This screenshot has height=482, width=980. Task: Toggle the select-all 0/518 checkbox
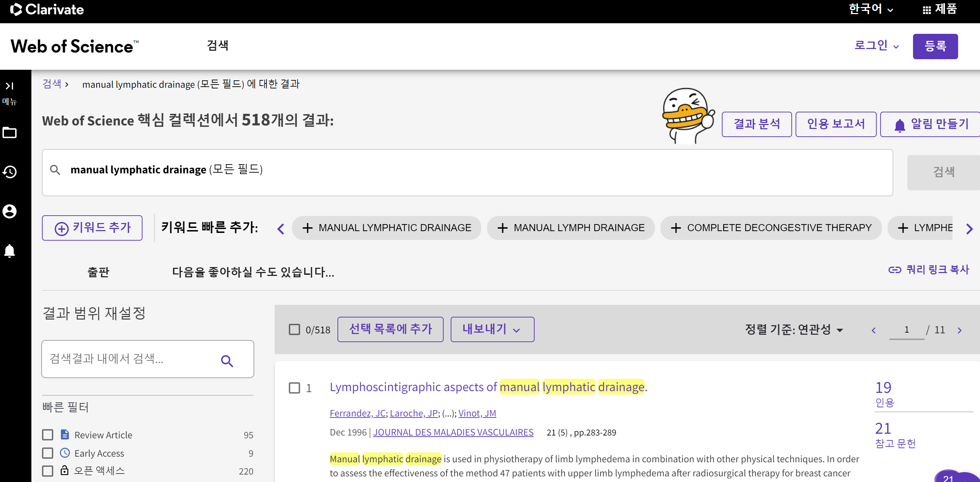(294, 329)
